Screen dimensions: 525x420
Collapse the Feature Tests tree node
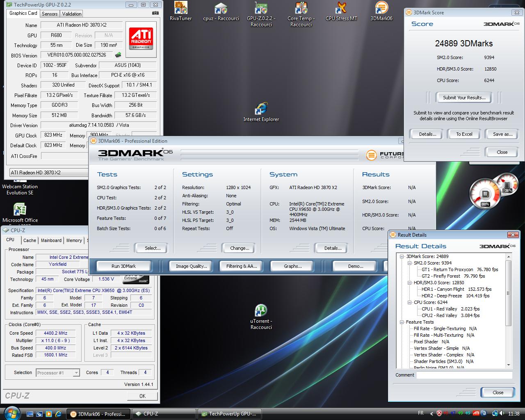click(403, 322)
